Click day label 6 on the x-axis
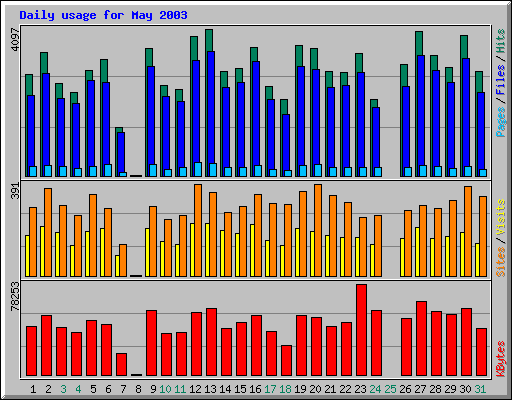The height and width of the screenshot is (400, 512). 108,389
